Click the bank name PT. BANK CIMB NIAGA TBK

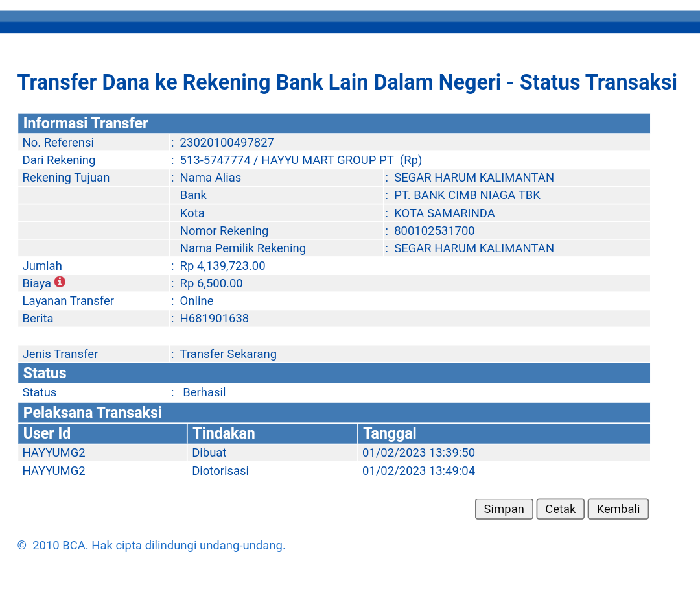(467, 195)
